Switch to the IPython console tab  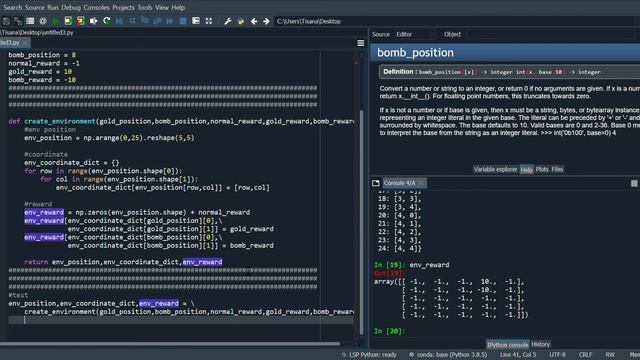tap(507, 344)
